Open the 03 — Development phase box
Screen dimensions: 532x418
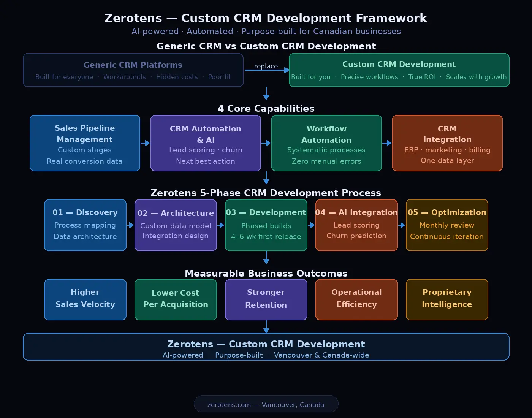[266, 225]
